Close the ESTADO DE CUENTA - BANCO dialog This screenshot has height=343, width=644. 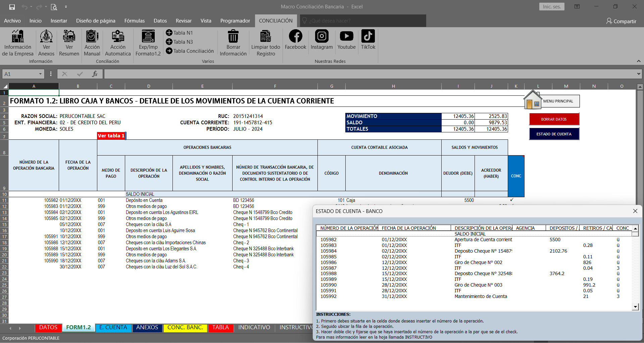point(635,211)
